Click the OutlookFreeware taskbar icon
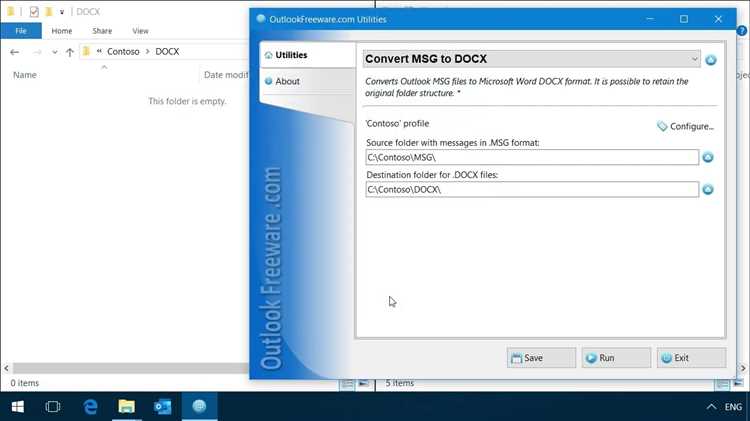Viewport: 750px width, 421px height. point(199,407)
